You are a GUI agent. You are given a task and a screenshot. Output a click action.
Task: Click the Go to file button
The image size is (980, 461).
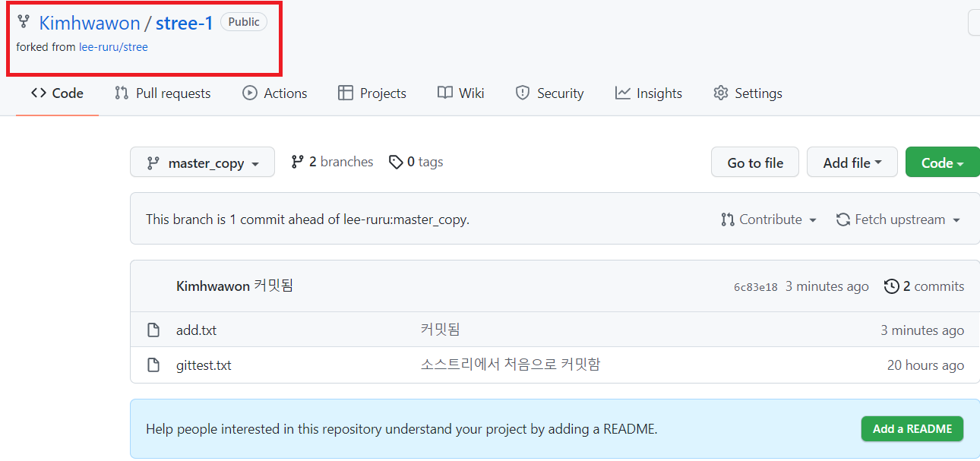point(755,162)
